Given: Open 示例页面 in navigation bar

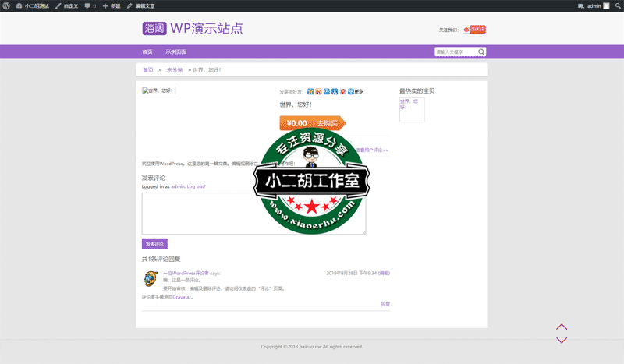Looking at the screenshot, I should tap(175, 52).
